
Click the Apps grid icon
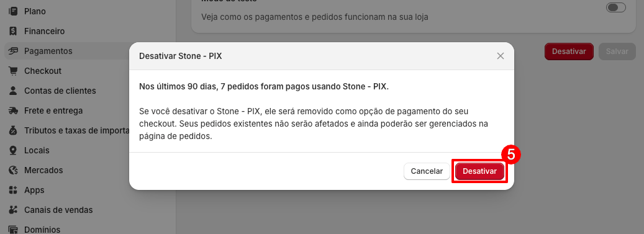[x=13, y=190]
